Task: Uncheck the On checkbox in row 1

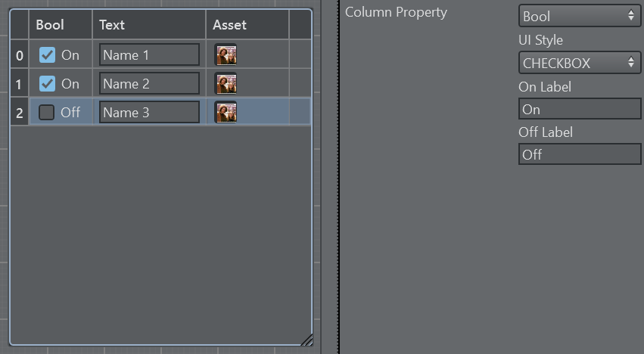Action: pyautogui.click(x=47, y=83)
